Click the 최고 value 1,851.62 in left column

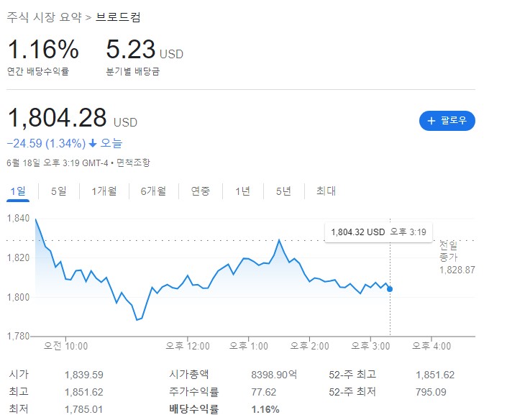coord(83,392)
